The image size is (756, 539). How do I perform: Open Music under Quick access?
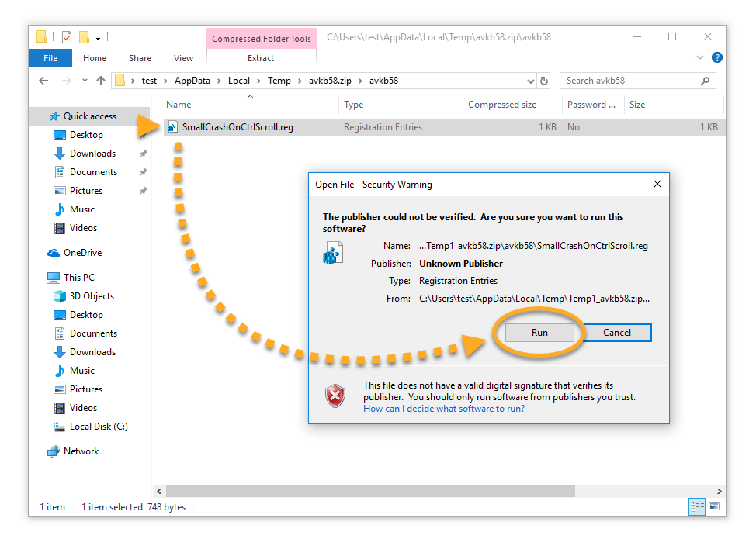[82, 209]
